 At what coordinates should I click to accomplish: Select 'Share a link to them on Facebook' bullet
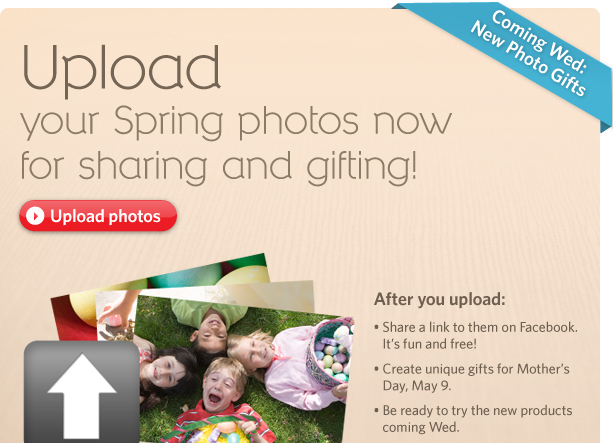point(476,327)
